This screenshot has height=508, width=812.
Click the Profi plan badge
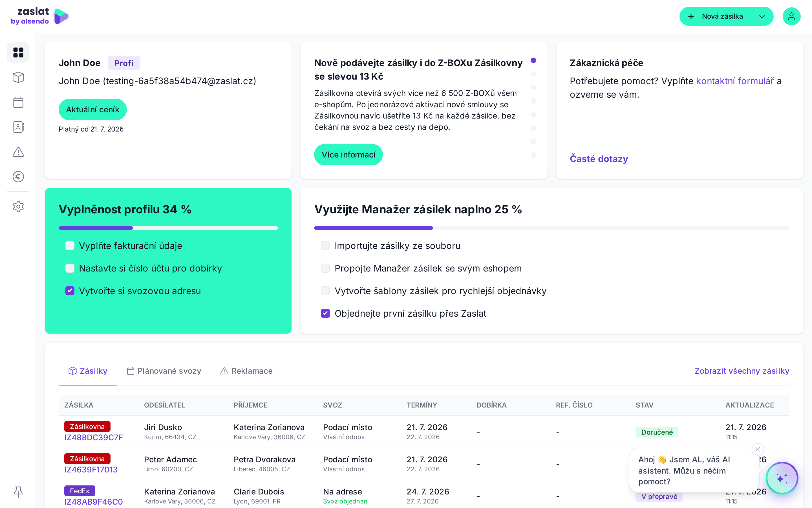point(124,63)
